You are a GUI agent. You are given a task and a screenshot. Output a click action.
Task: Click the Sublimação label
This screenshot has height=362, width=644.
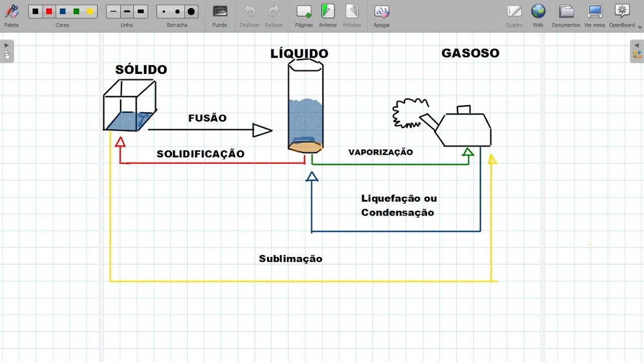290,258
